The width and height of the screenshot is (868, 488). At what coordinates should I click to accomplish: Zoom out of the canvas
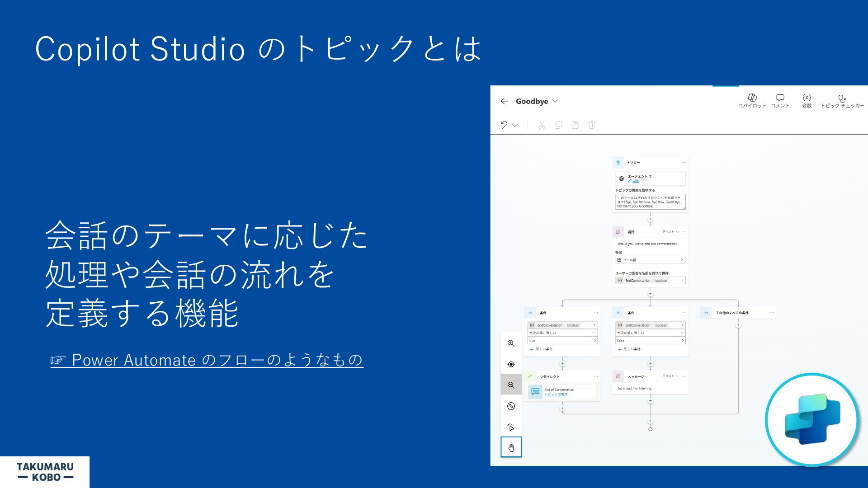point(511,385)
